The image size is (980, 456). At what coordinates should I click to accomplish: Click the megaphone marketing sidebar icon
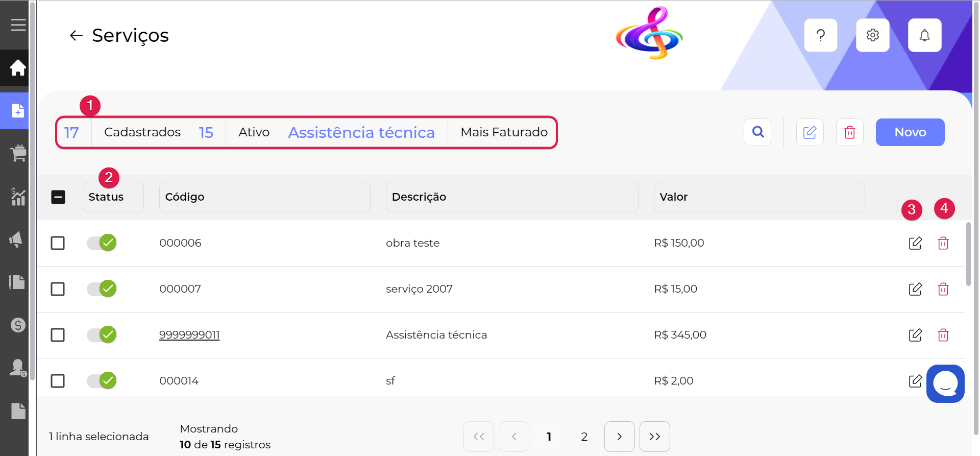(x=17, y=239)
